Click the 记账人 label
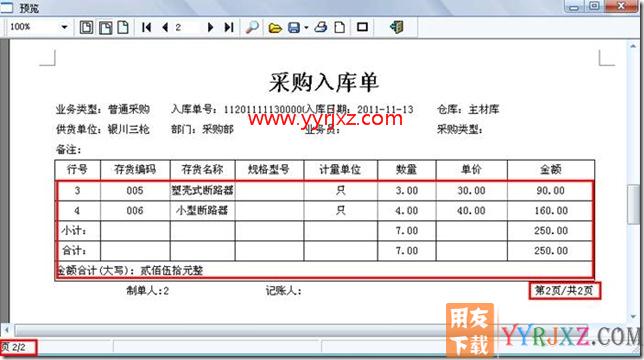The width and height of the screenshot is (644, 360). coord(283,291)
